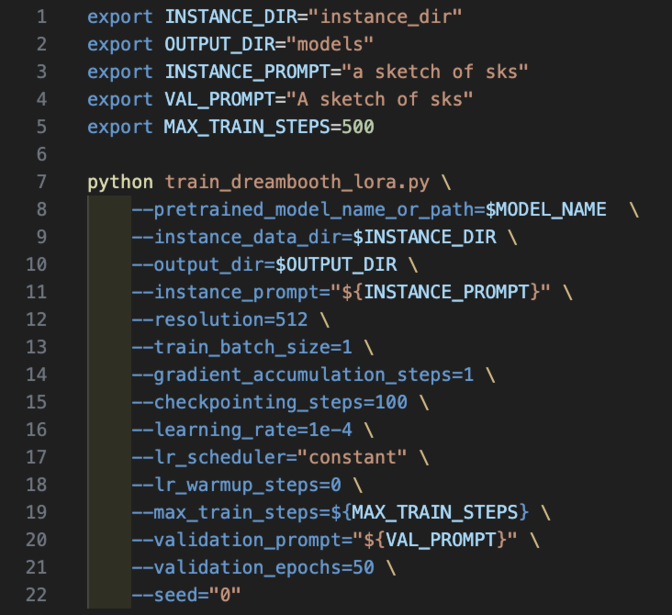Viewport: 672px width, 615px height.
Task: Click the export keyword on line 3
Action: pyautogui.click(x=120, y=72)
